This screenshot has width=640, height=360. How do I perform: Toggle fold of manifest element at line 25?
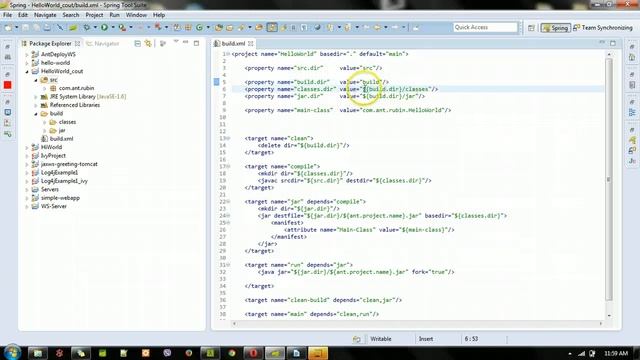coord(228,223)
